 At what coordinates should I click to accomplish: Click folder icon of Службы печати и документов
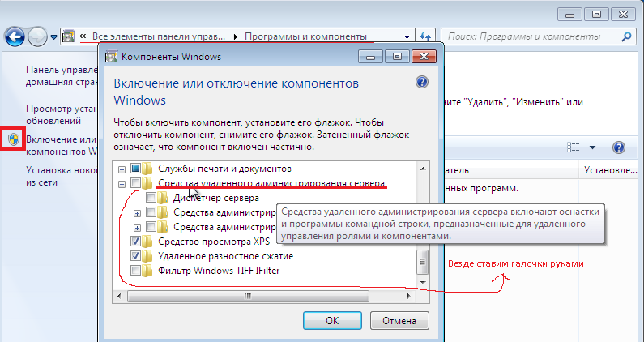click(147, 168)
